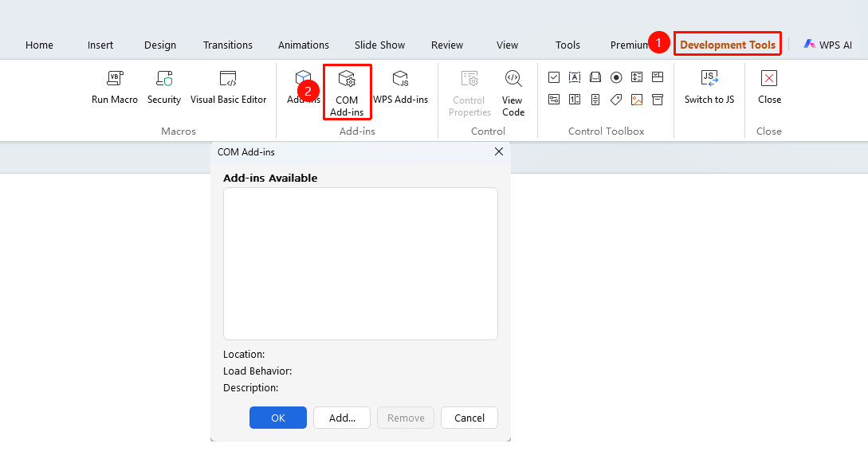Image resolution: width=868 pixels, height=471 pixels.
Task: Insert a Command Button control
Action: 595,77
